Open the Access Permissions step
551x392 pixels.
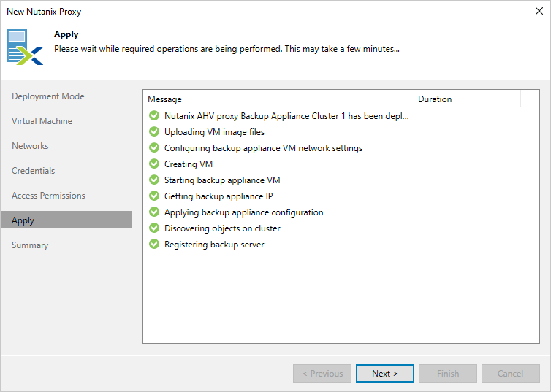pyautogui.click(x=49, y=196)
